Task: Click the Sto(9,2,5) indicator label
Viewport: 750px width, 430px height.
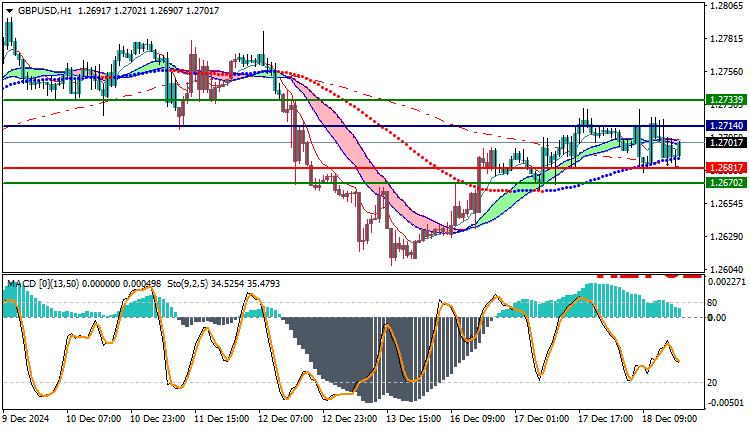Action: tap(188, 284)
